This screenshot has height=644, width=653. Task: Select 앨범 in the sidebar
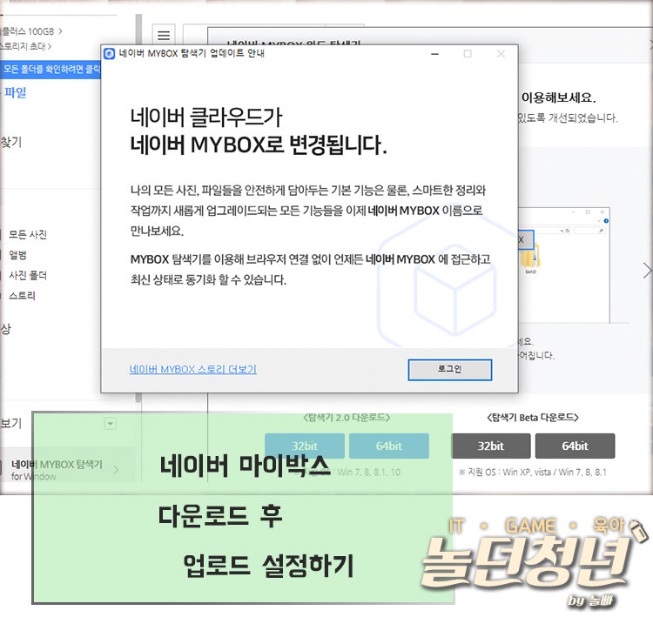coord(18,255)
